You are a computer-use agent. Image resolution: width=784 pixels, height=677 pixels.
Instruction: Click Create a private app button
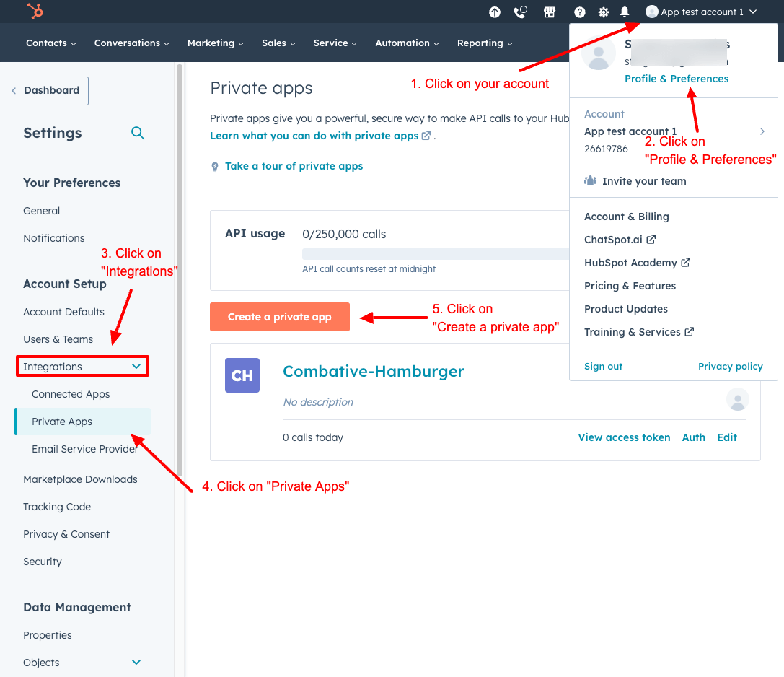click(x=280, y=317)
